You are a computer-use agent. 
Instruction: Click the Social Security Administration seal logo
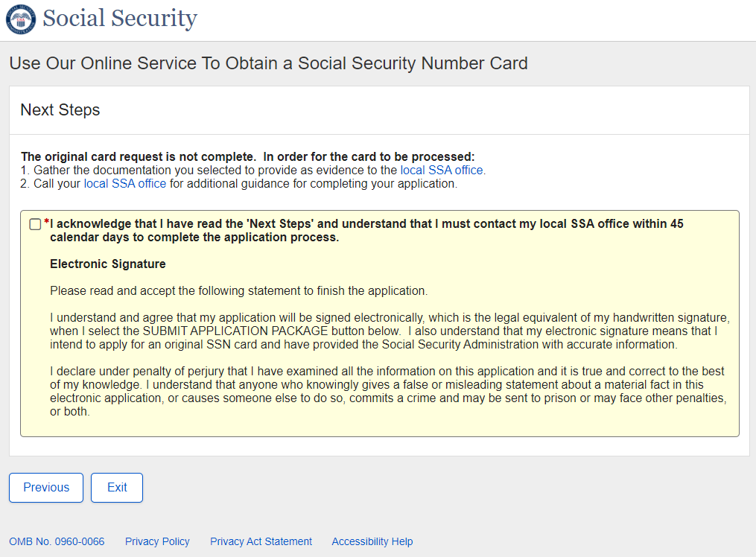point(20,19)
